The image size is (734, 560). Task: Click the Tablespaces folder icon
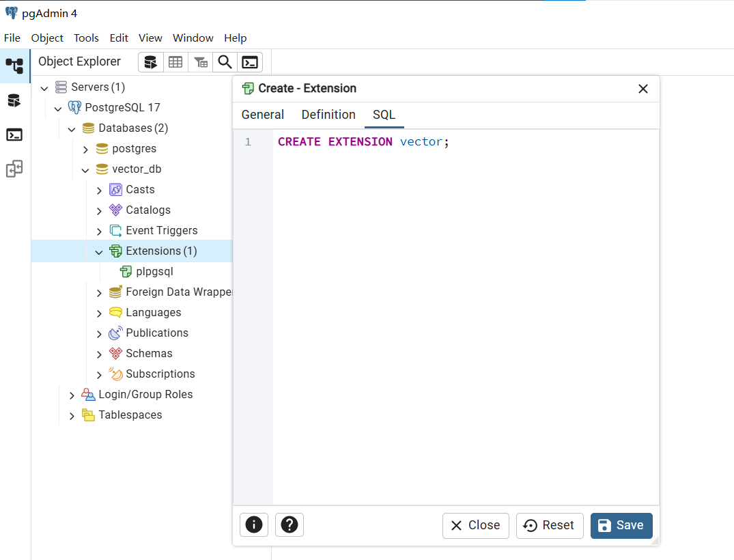[88, 415]
